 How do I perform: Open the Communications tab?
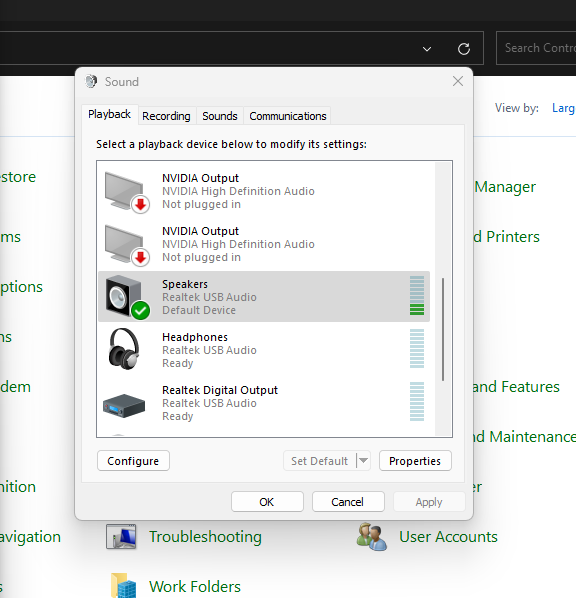(x=288, y=116)
